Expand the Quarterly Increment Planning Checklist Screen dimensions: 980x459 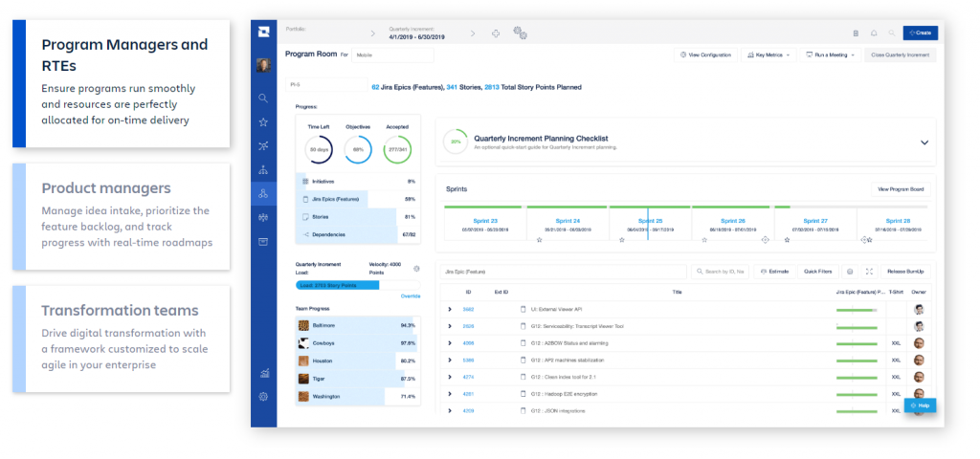point(924,142)
